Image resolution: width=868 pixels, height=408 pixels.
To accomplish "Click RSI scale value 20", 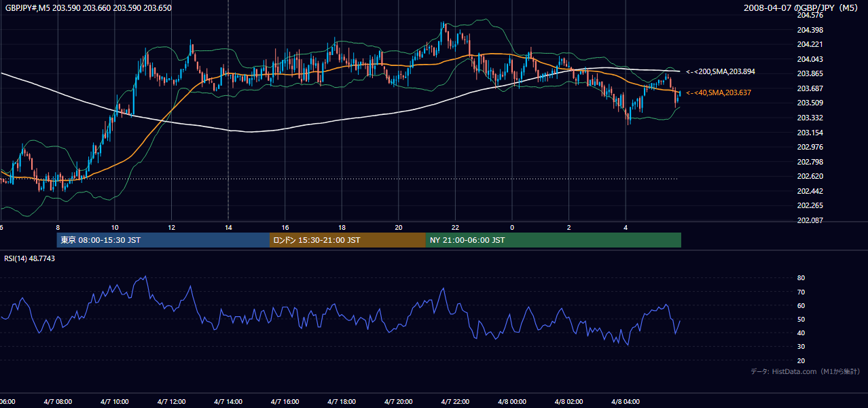I will pyautogui.click(x=801, y=360).
